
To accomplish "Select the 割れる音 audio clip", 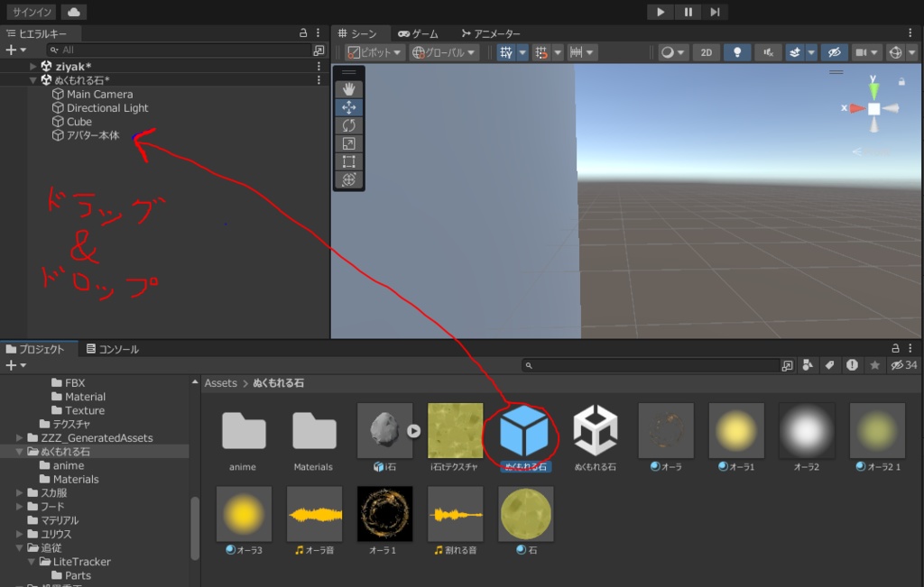I will [x=455, y=521].
